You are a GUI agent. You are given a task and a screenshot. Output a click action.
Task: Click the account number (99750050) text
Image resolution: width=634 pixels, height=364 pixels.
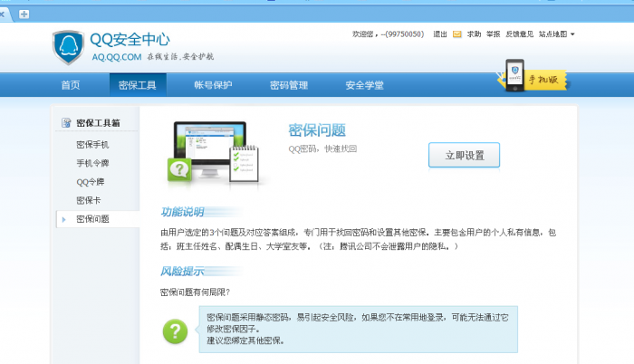click(404, 34)
